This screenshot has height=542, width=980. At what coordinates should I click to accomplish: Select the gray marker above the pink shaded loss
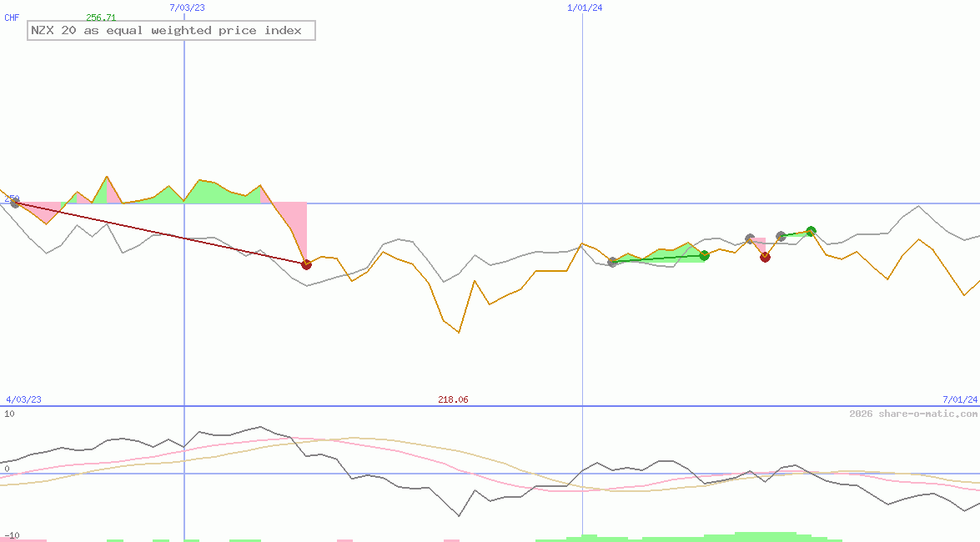(x=750, y=238)
